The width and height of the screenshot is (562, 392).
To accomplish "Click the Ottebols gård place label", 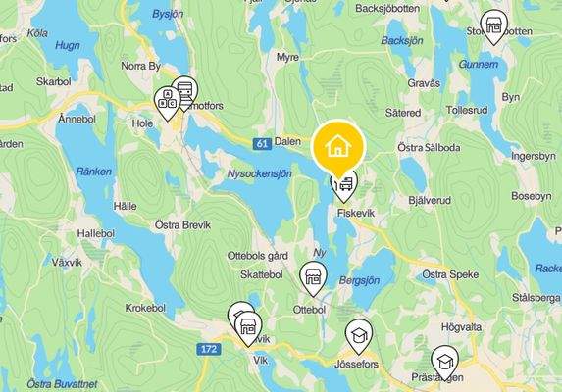I will click(x=258, y=256).
